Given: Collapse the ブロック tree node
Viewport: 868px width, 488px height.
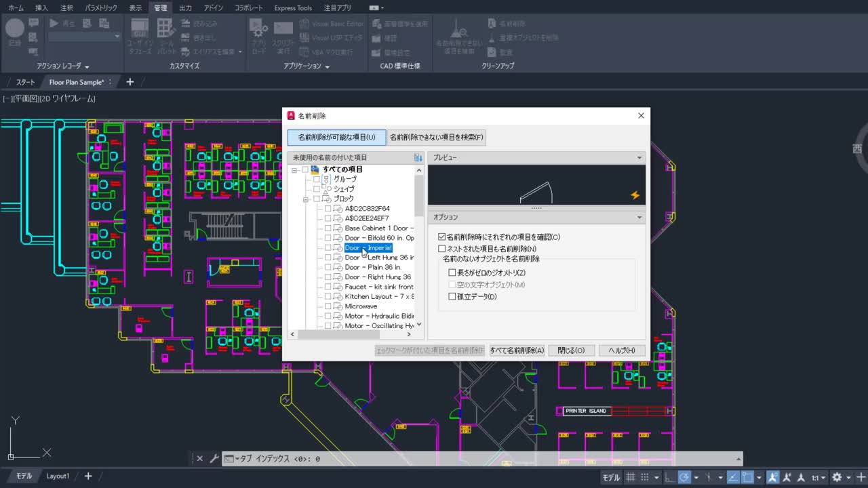Looking at the screenshot, I should 306,199.
